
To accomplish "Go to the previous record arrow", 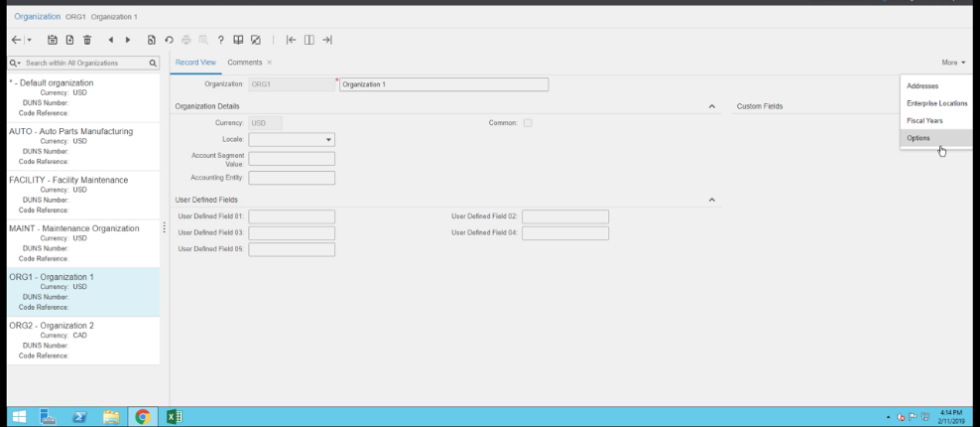I will click(111, 40).
